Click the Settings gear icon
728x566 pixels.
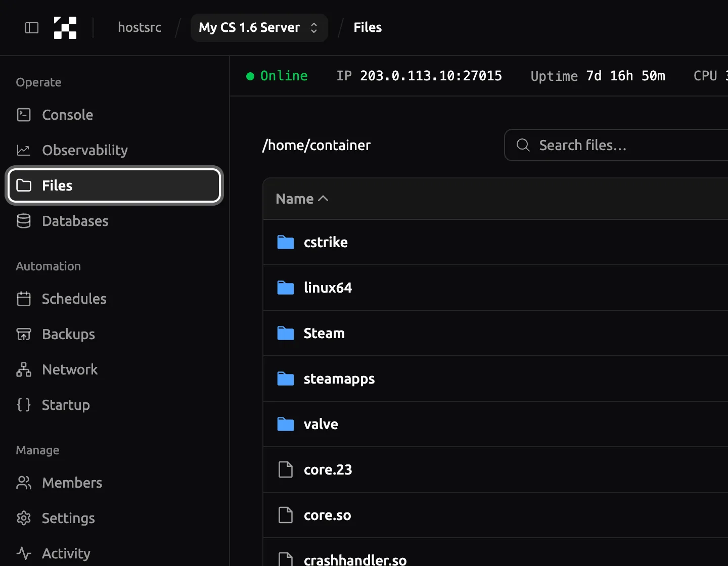[24, 518]
